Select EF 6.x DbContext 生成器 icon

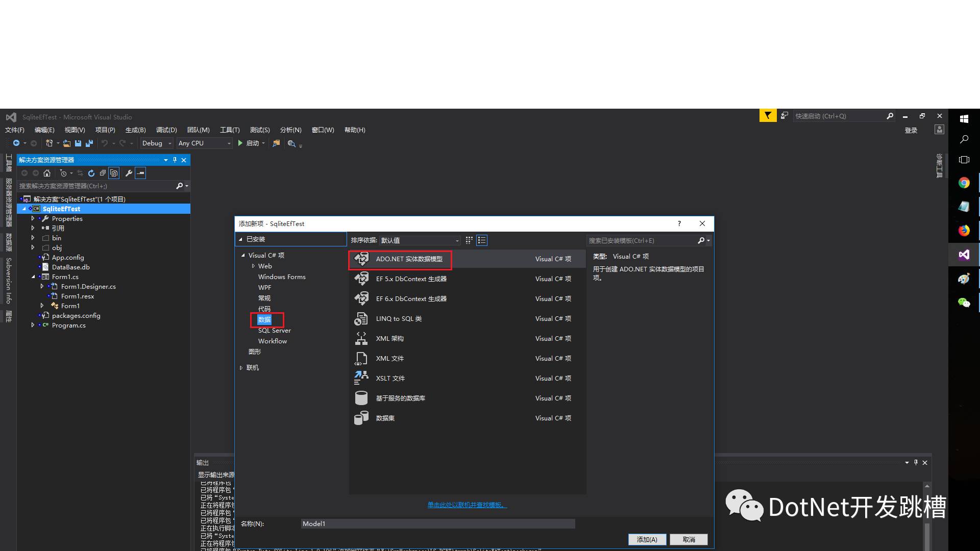pos(361,298)
